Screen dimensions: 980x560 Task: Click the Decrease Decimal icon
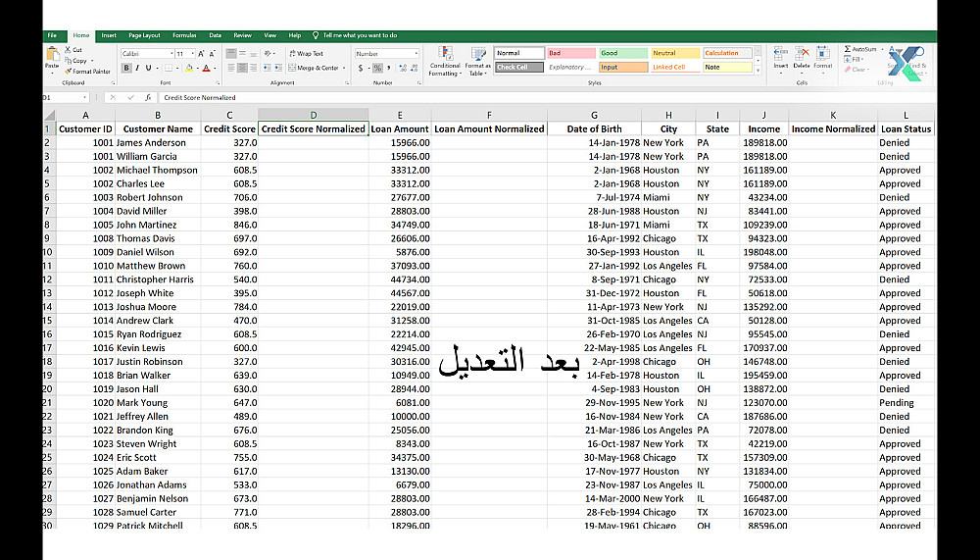[415, 68]
